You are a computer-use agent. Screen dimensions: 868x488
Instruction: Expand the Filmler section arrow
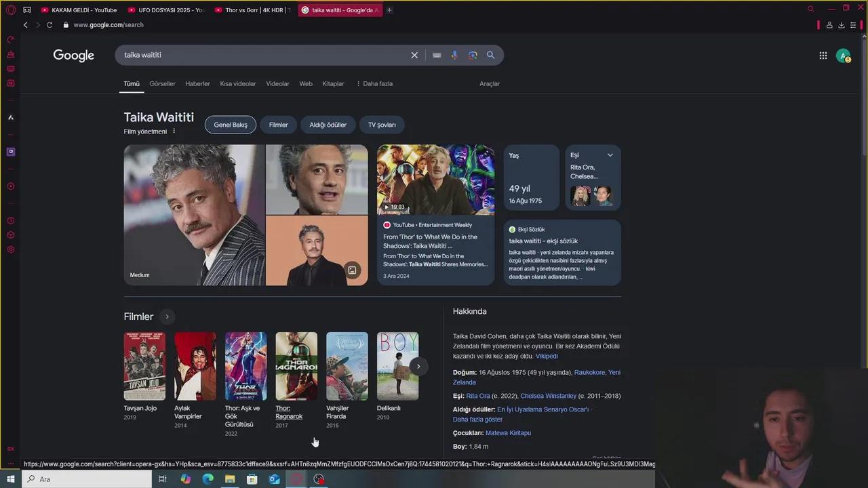tap(167, 317)
